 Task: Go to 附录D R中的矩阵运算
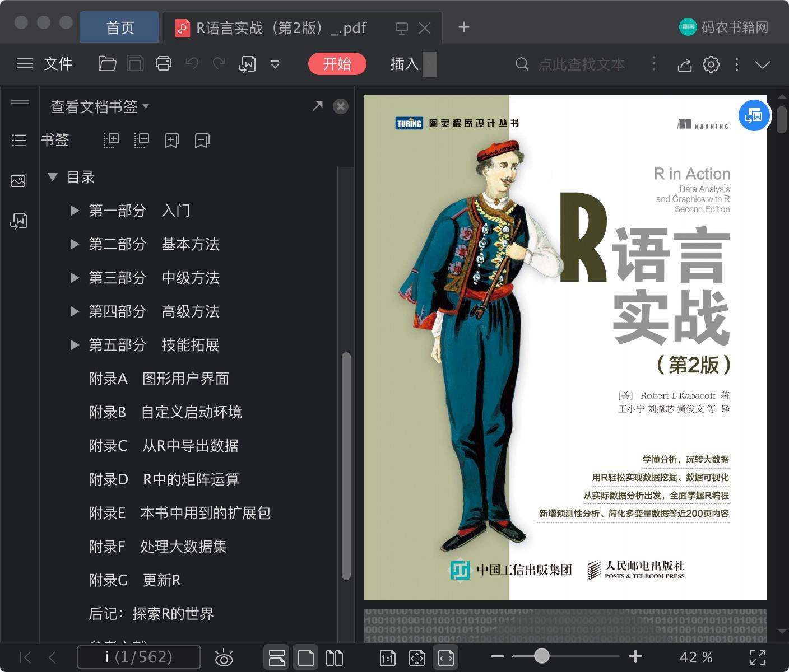tap(164, 479)
